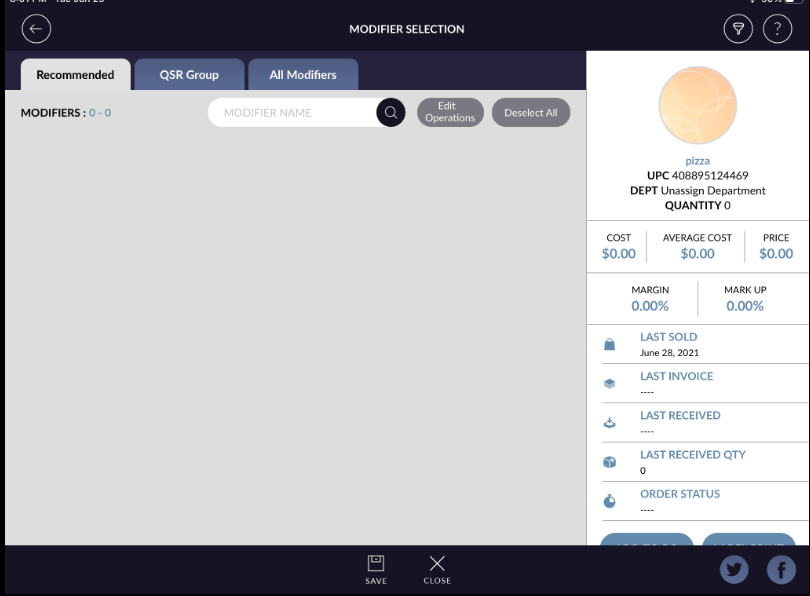Click the Last Invoice stack icon
This screenshot has width=810, height=596.
[x=609, y=384]
